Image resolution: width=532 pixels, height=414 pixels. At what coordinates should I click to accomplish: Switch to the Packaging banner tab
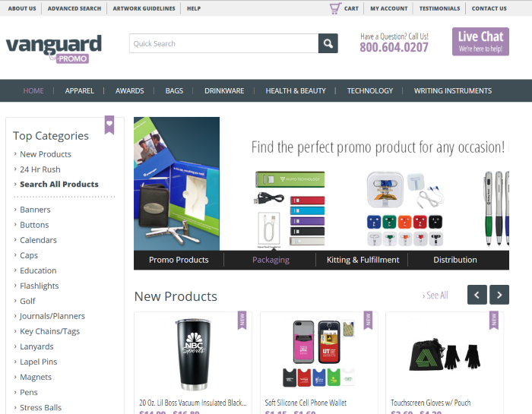point(271,260)
